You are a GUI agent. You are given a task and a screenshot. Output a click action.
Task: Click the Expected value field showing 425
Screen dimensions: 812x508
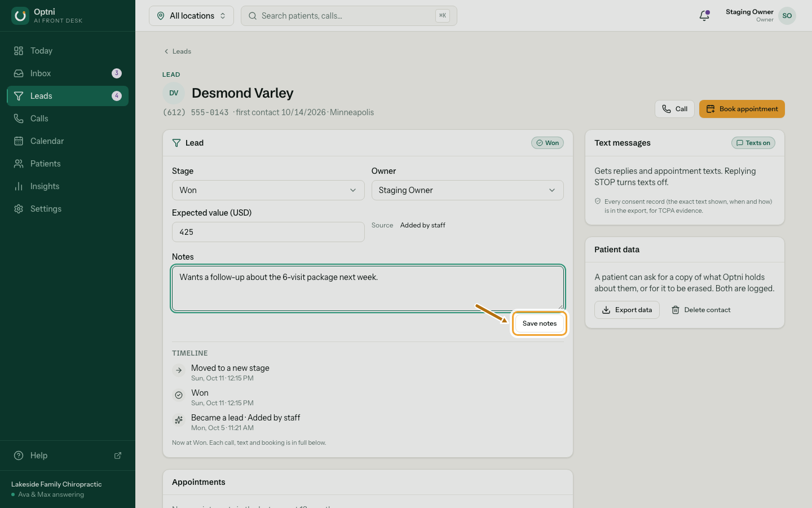tap(268, 232)
